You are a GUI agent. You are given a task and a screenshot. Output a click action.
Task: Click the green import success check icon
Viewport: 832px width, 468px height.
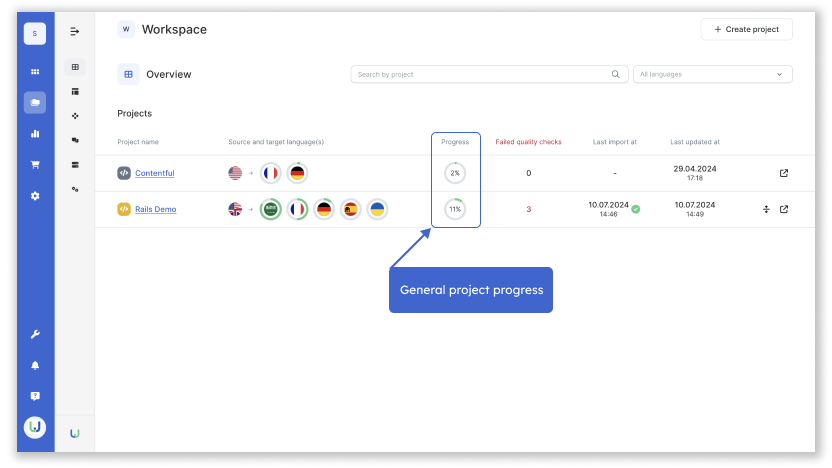636,209
